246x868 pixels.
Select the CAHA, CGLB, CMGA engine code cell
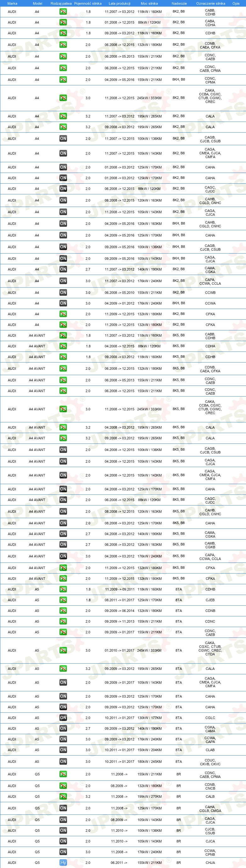[210, 809]
